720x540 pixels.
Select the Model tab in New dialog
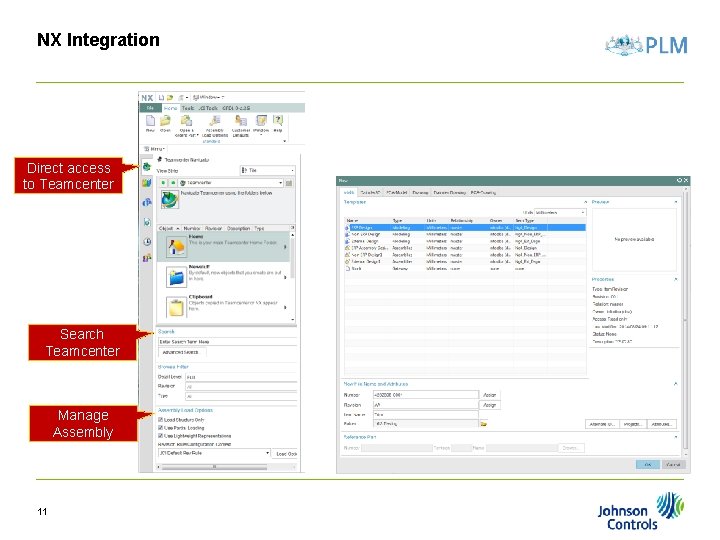coord(349,192)
